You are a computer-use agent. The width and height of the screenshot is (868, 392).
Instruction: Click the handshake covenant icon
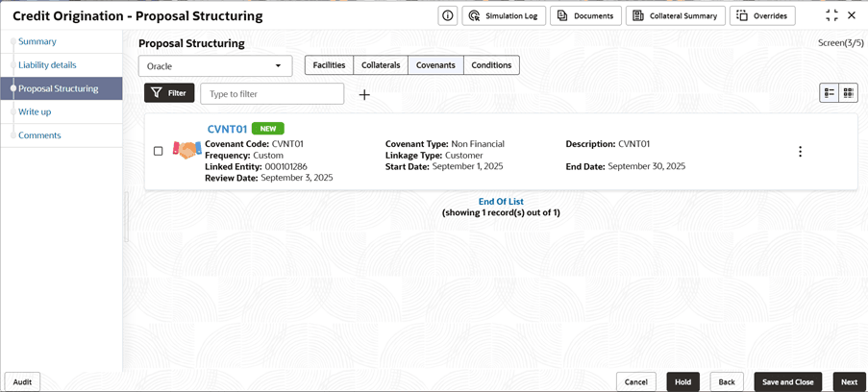tap(187, 150)
